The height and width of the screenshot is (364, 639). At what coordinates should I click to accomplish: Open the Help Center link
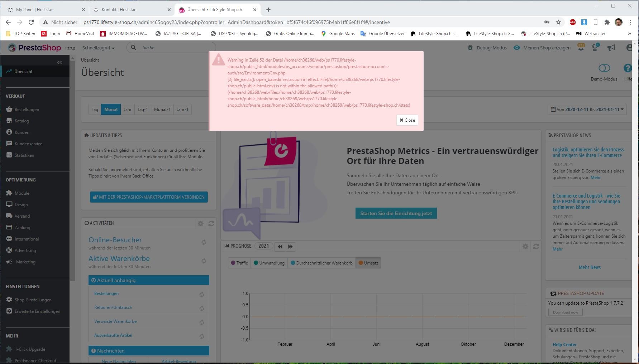point(564,345)
